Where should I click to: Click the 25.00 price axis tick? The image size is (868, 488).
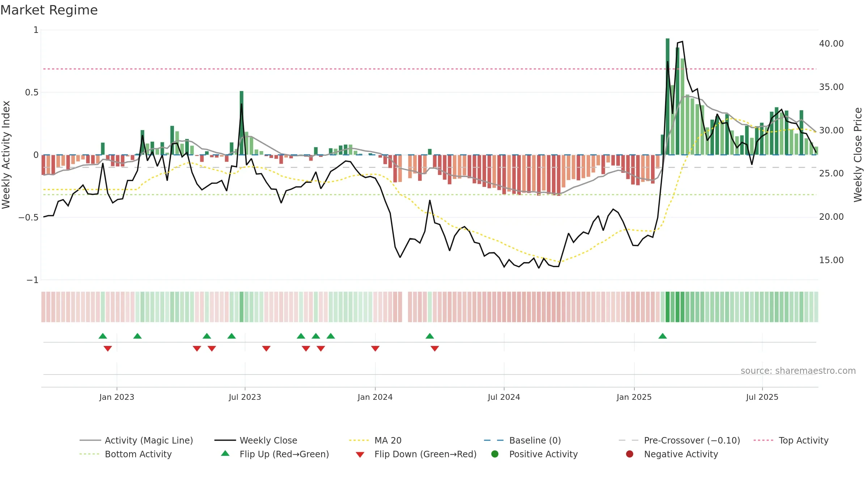click(x=831, y=173)
